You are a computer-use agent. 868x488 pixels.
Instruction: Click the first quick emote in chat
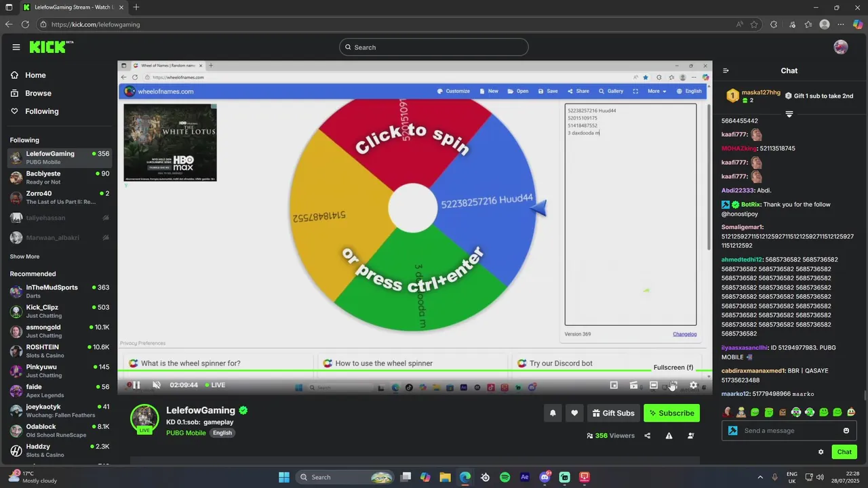pyautogui.click(x=728, y=412)
